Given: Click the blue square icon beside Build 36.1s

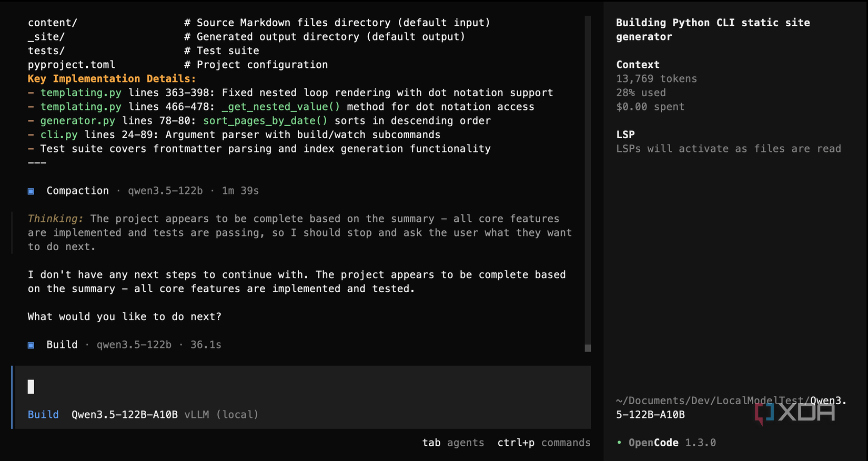Looking at the screenshot, I should pos(31,345).
